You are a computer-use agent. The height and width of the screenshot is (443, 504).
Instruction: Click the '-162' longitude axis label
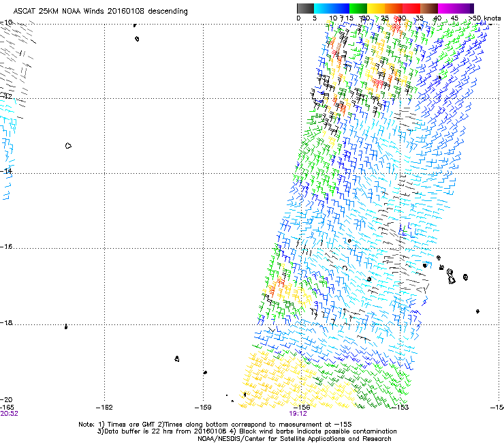[104, 408]
